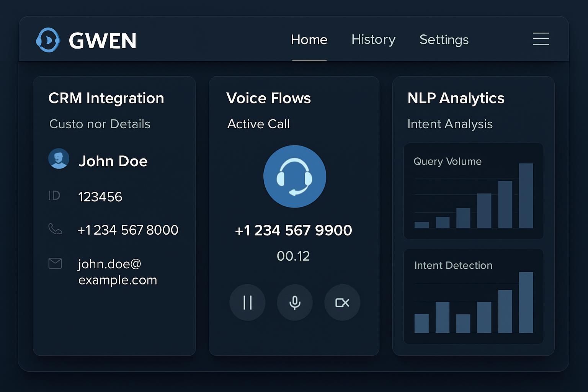Click the john.doe@example.com email address
The height and width of the screenshot is (392, 588).
click(118, 272)
